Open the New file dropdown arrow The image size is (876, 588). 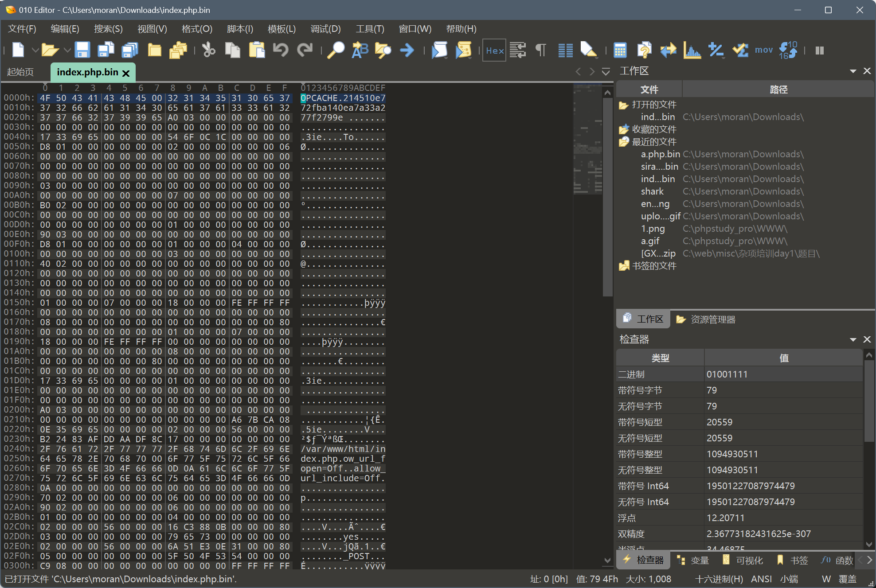point(35,51)
